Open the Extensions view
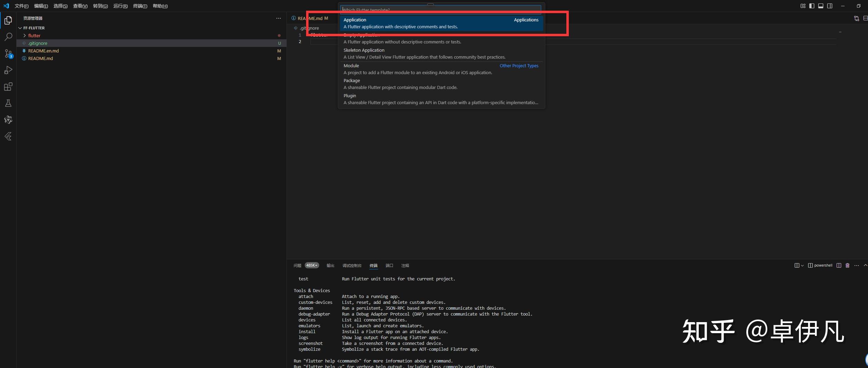The image size is (868, 368). [x=8, y=87]
